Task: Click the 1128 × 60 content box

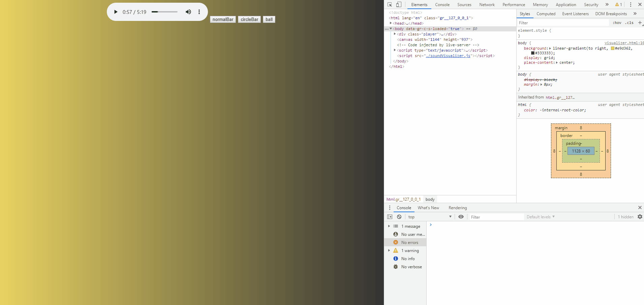Action: tap(581, 151)
